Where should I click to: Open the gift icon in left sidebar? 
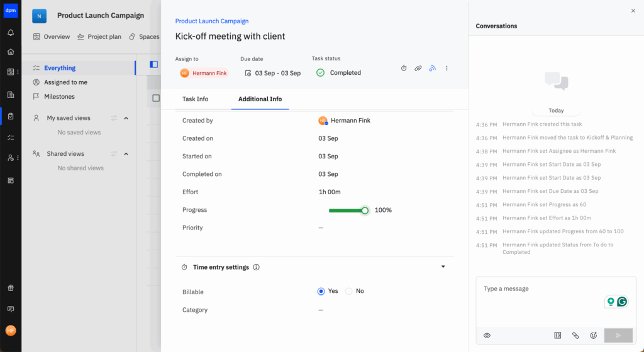11,288
